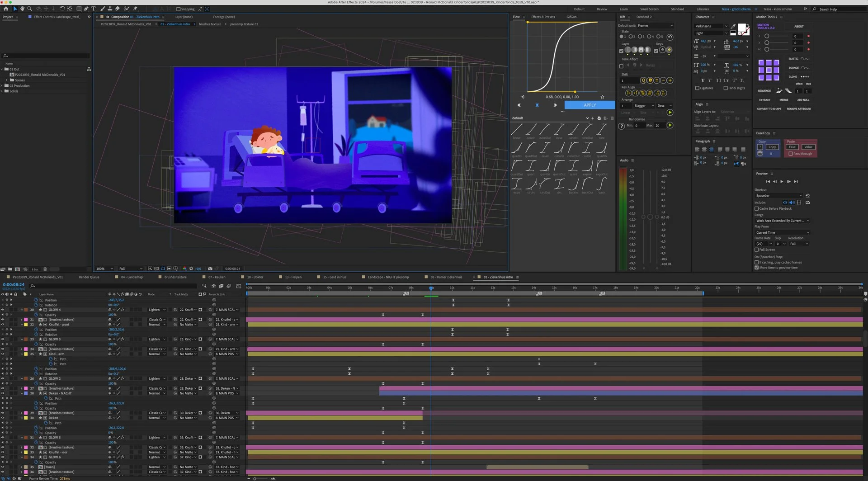868x481 pixels.
Task: Switch to the 04 - Landschap timeline tab
Action: [132, 277]
